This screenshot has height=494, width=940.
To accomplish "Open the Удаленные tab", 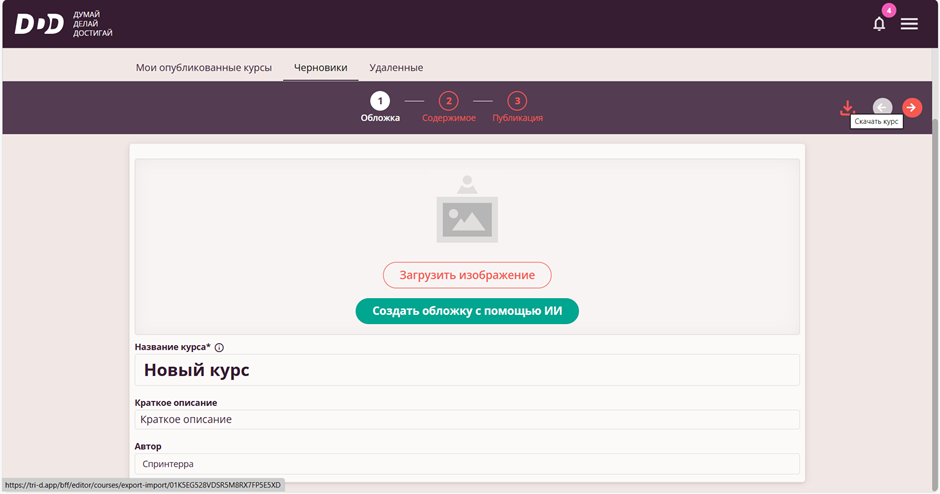I will (396, 67).
